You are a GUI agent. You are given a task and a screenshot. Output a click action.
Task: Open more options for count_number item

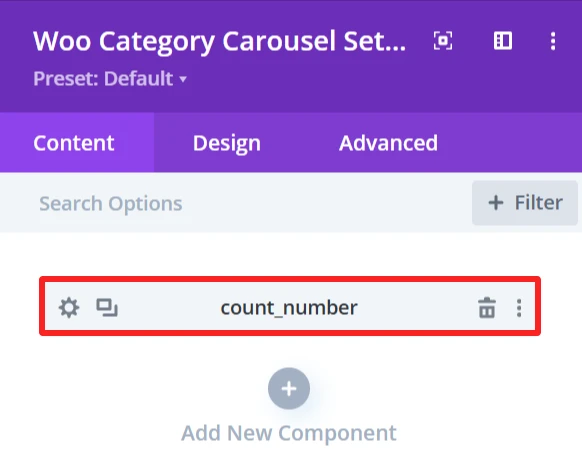coord(519,308)
